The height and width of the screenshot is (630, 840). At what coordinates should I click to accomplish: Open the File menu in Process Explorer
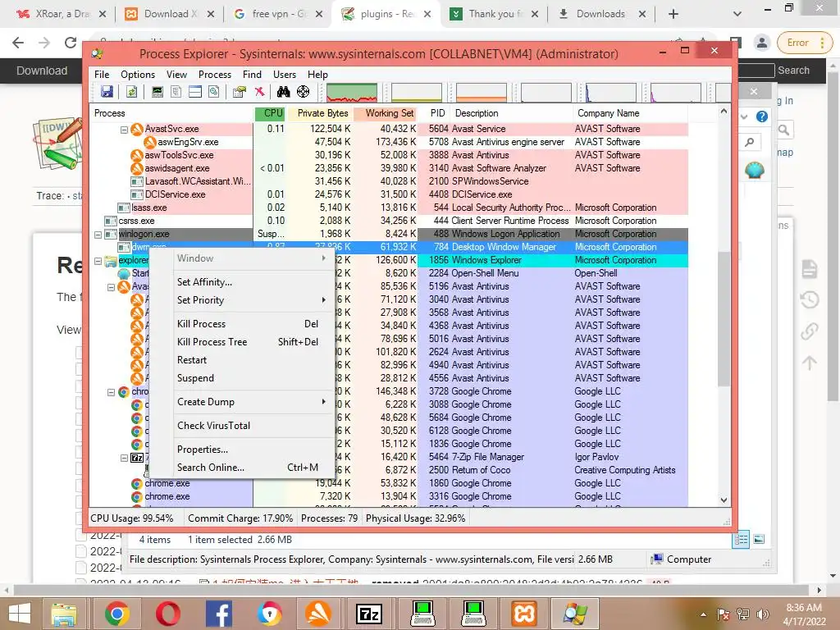click(x=101, y=75)
